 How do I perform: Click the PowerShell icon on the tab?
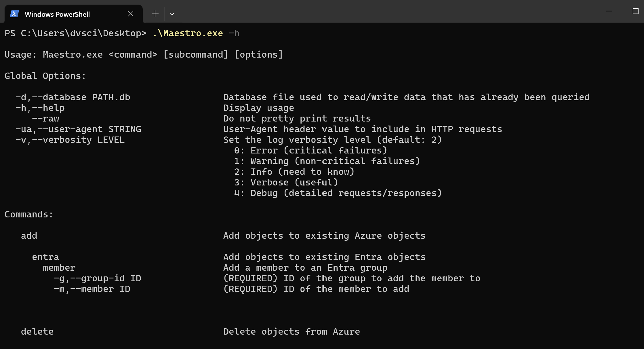pyautogui.click(x=14, y=14)
